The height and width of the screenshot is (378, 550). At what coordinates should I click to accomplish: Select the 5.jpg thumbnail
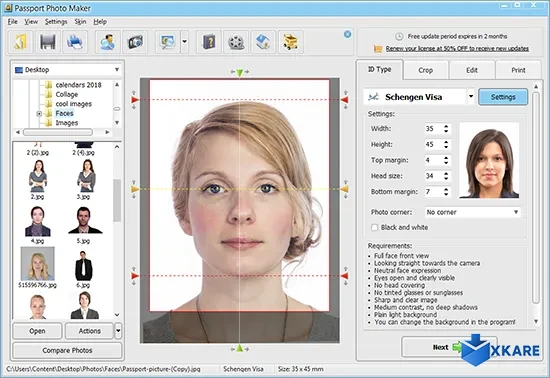84,224
